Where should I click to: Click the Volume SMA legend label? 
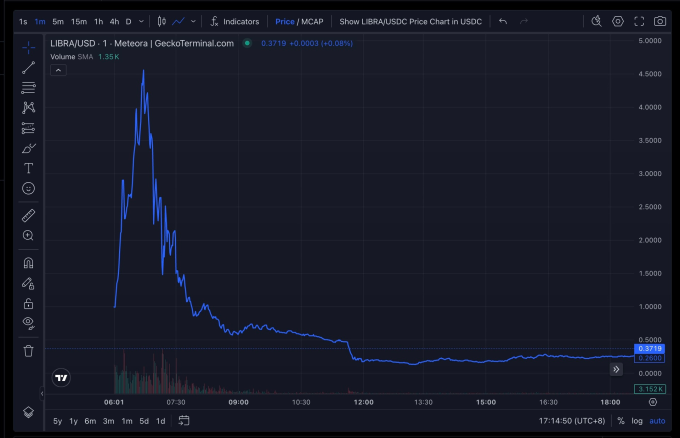pos(72,57)
